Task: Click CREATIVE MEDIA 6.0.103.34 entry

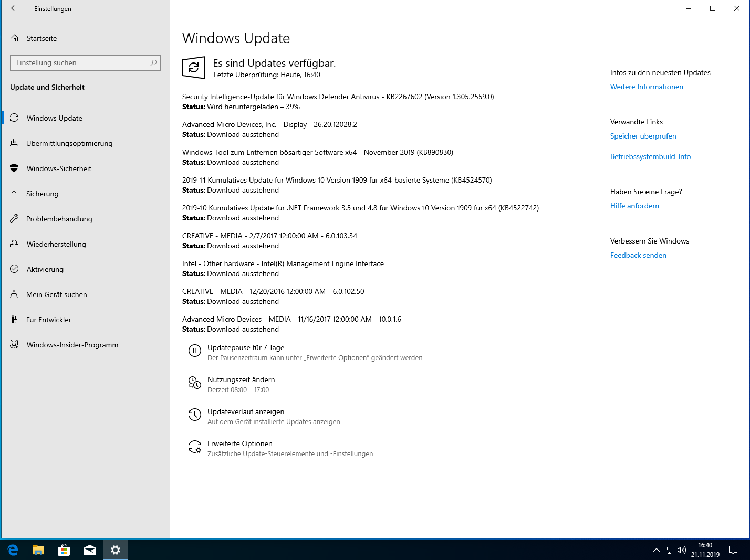Action: pos(269,236)
